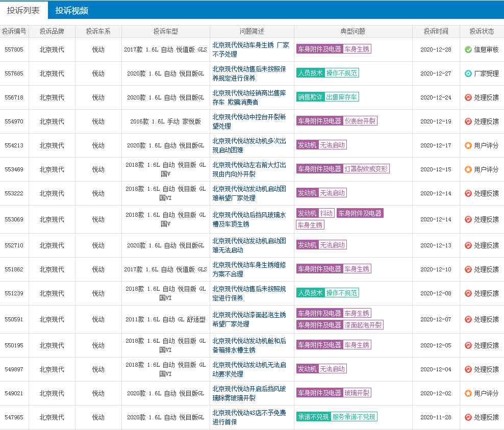Open complaint 经销商出售库存车 欺骗消费者
504x430 pixels.
(x=249, y=97)
